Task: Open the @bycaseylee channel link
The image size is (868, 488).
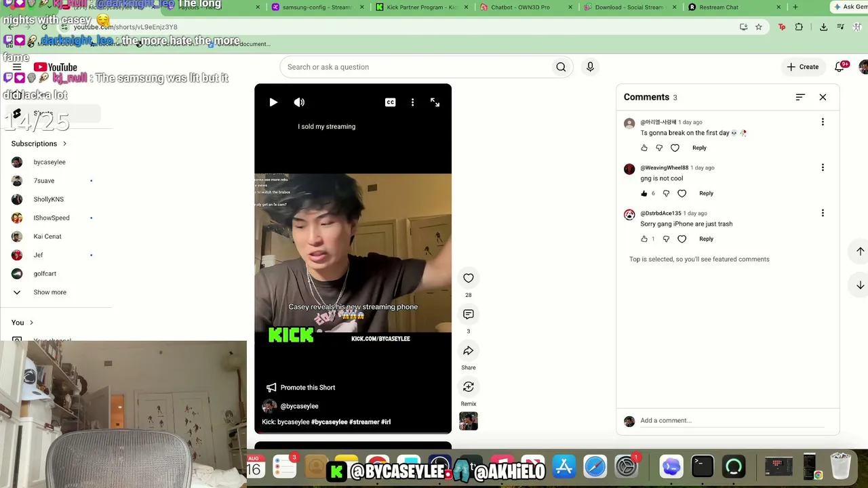Action: (299, 406)
